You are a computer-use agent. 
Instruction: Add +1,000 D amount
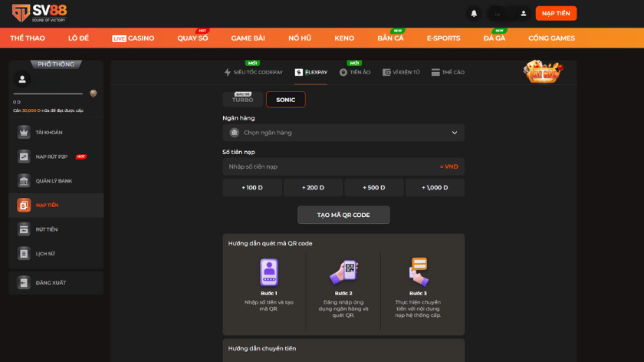(x=435, y=187)
